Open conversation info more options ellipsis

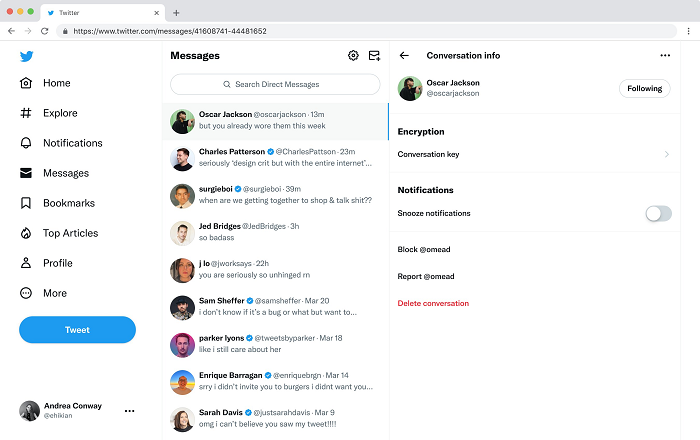tap(665, 56)
